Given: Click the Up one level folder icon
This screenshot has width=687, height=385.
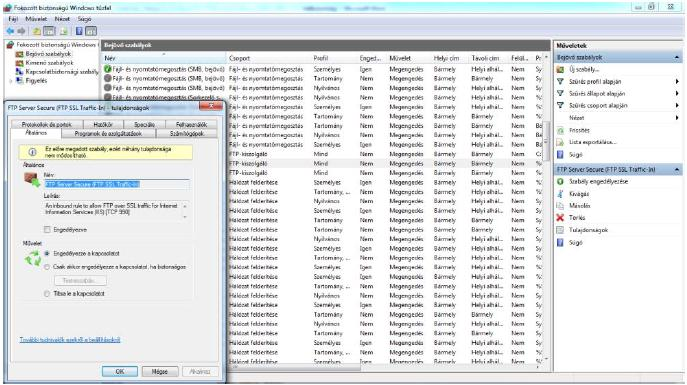Looking at the screenshot, I should pos(37,32).
